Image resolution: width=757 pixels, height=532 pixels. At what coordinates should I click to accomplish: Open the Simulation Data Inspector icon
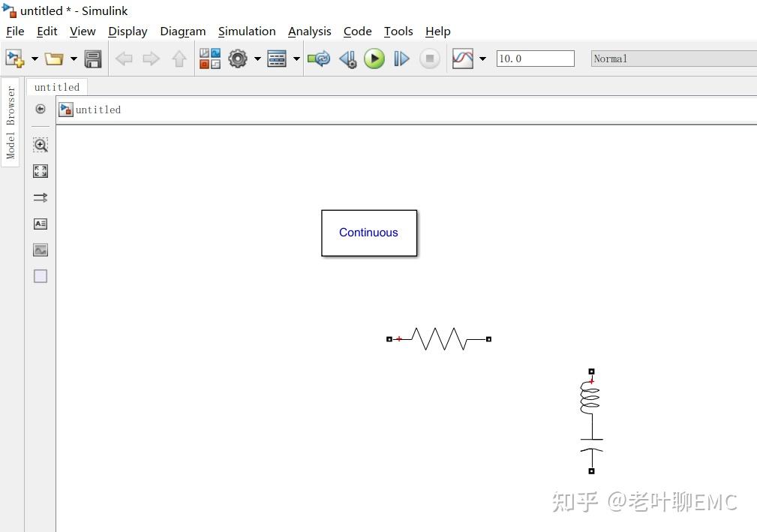(x=462, y=59)
